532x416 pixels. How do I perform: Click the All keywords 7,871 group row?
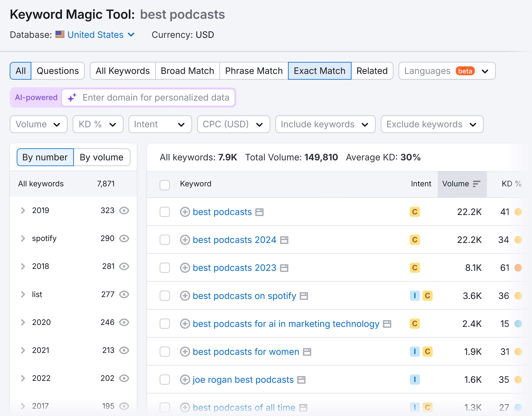coord(73,184)
